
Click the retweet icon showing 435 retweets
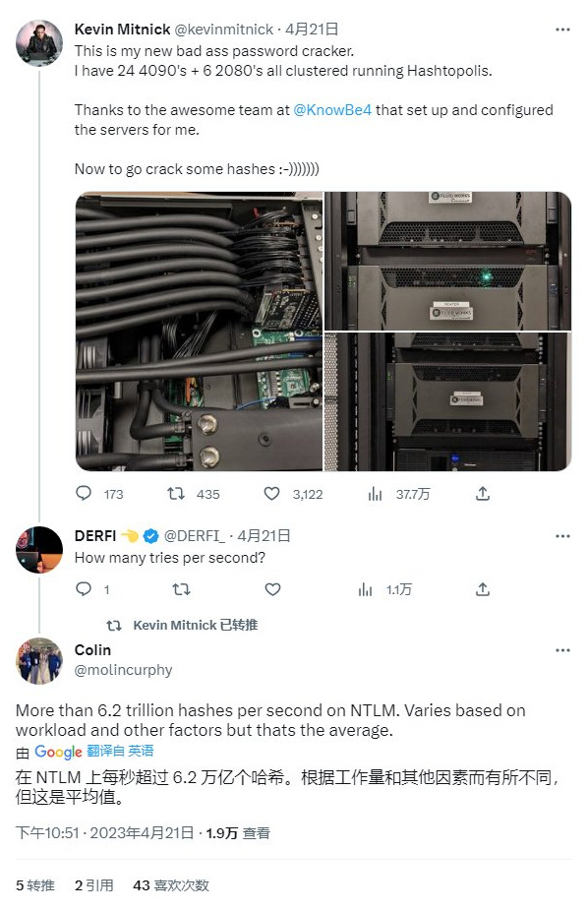coord(173,494)
